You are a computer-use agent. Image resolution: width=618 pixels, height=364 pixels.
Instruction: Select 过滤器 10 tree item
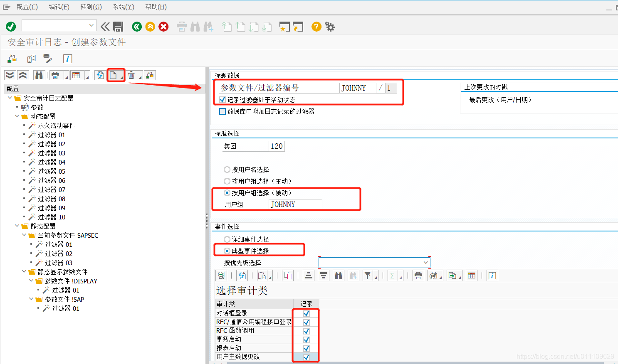(52, 217)
